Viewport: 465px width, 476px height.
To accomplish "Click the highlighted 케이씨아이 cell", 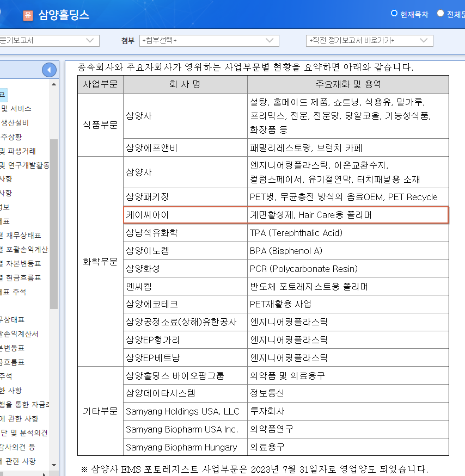I will point(185,215).
